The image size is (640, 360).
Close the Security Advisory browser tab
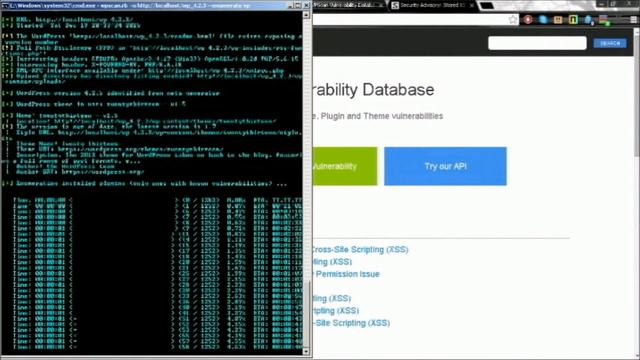click(472, 6)
